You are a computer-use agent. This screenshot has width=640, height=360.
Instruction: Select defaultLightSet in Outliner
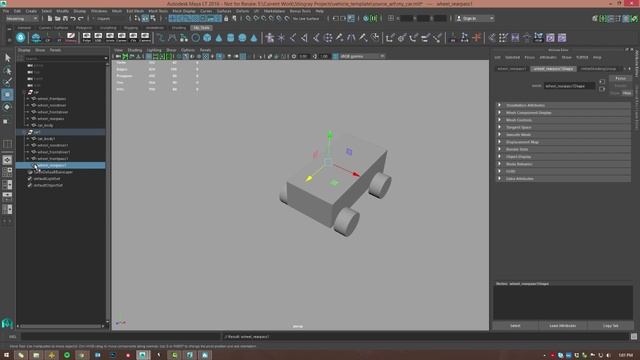point(47,178)
